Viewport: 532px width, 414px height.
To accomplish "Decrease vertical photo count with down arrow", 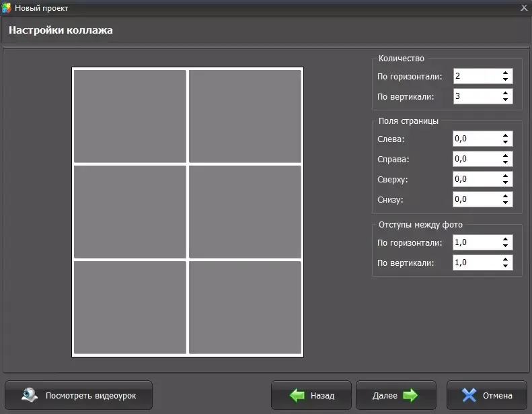I will 505,100.
